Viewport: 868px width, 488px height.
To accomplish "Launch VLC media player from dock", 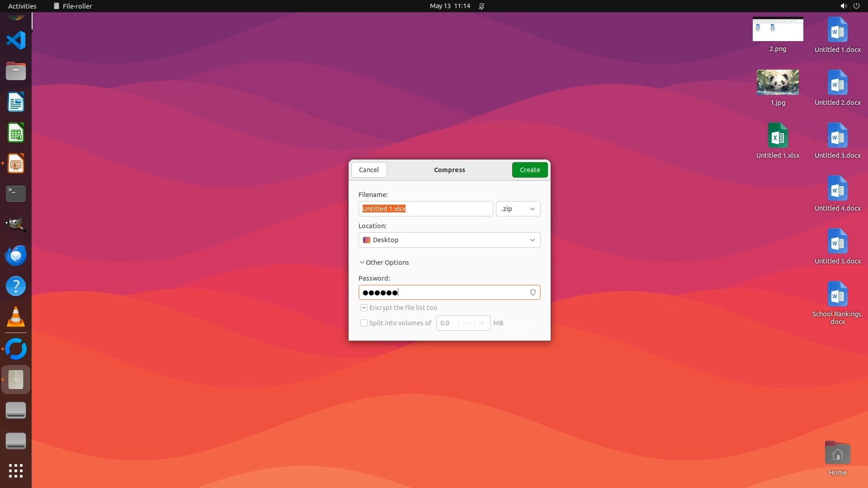I will tap(16, 317).
